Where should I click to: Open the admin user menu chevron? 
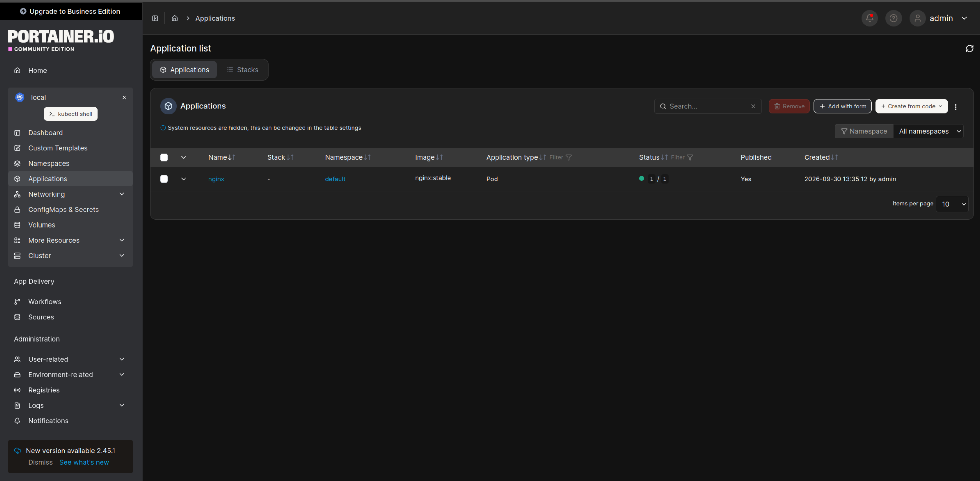[x=964, y=18]
